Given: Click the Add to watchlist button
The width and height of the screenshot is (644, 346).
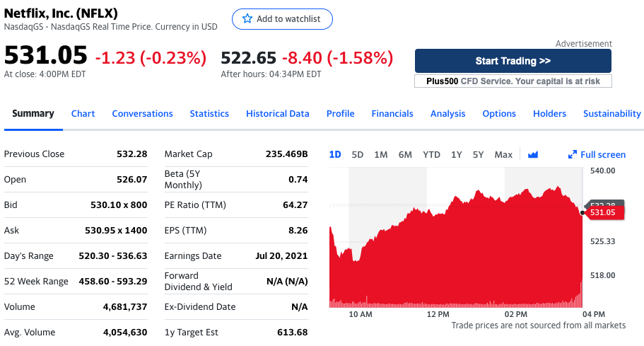Looking at the screenshot, I should (x=282, y=19).
